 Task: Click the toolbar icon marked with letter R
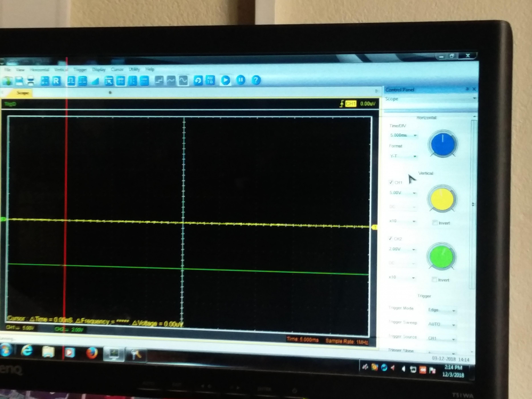(x=56, y=81)
